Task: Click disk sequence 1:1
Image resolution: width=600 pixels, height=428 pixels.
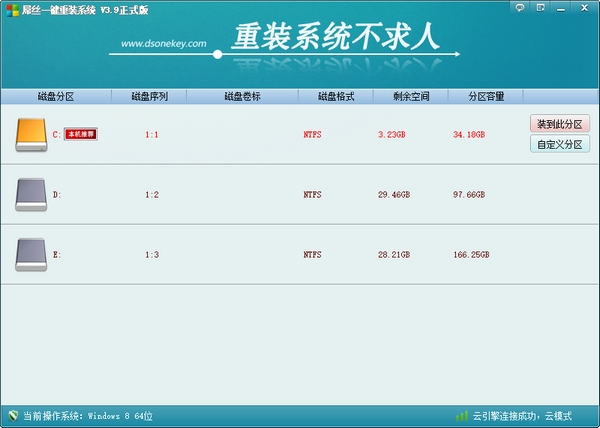Action: [x=152, y=135]
